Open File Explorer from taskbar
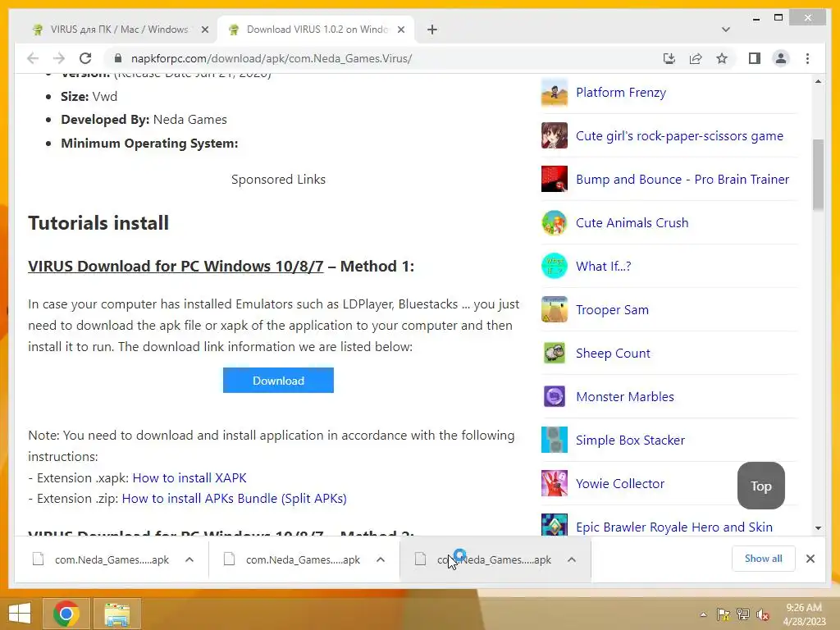840x630 pixels. coord(117,614)
